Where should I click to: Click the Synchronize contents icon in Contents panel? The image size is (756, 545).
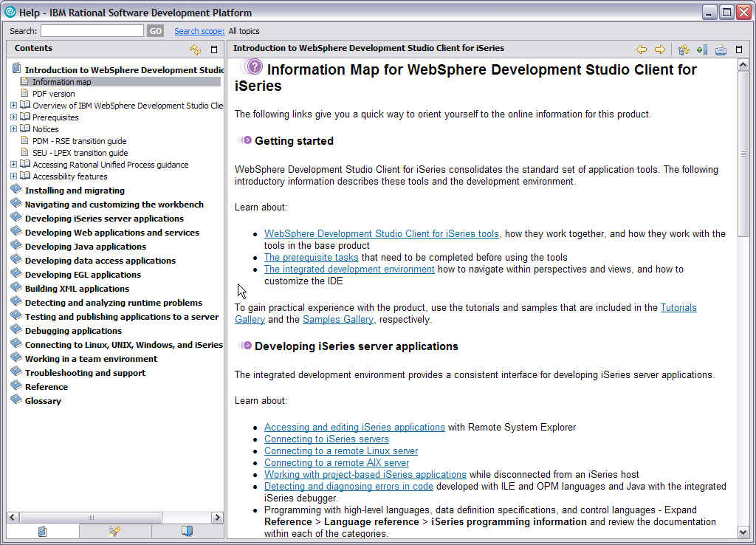(x=195, y=49)
